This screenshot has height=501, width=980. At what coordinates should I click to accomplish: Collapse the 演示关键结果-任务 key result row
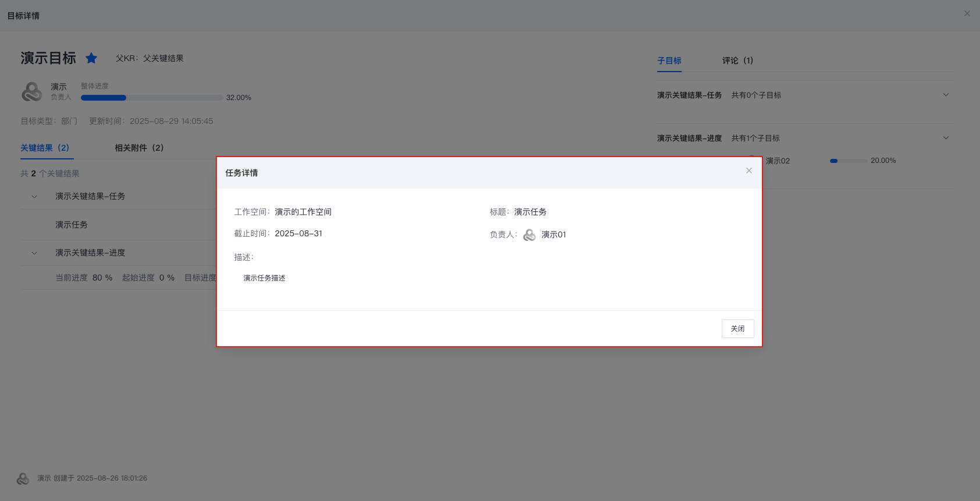(x=34, y=197)
